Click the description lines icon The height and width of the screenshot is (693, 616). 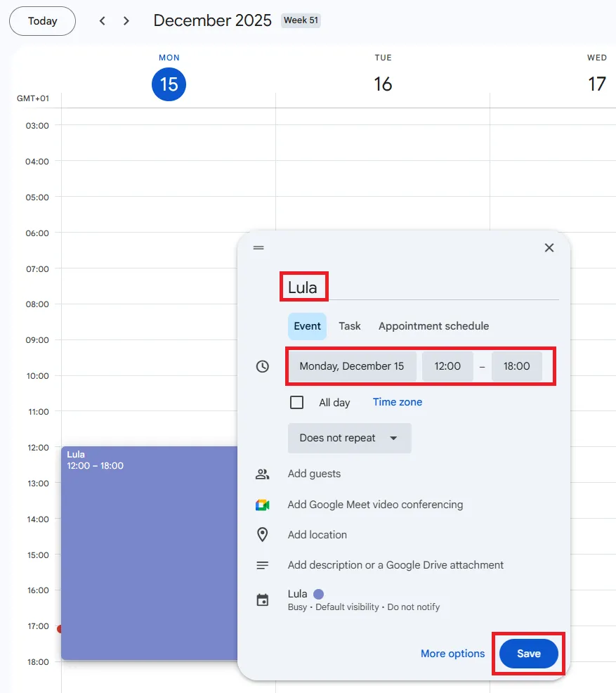coord(262,565)
